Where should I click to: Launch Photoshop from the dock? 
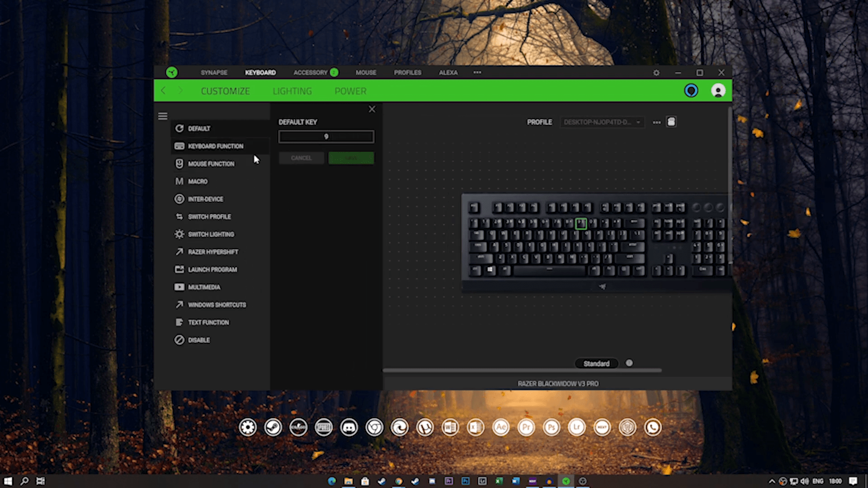(552, 427)
